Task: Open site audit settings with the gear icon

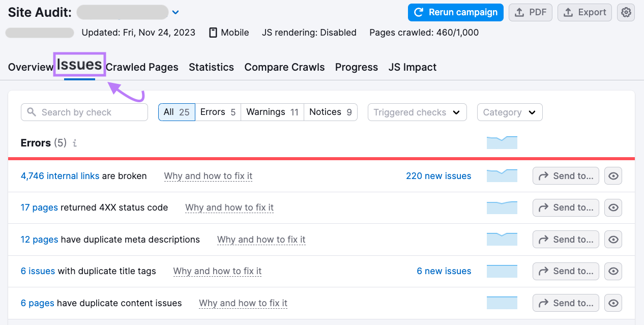Action: pos(626,12)
